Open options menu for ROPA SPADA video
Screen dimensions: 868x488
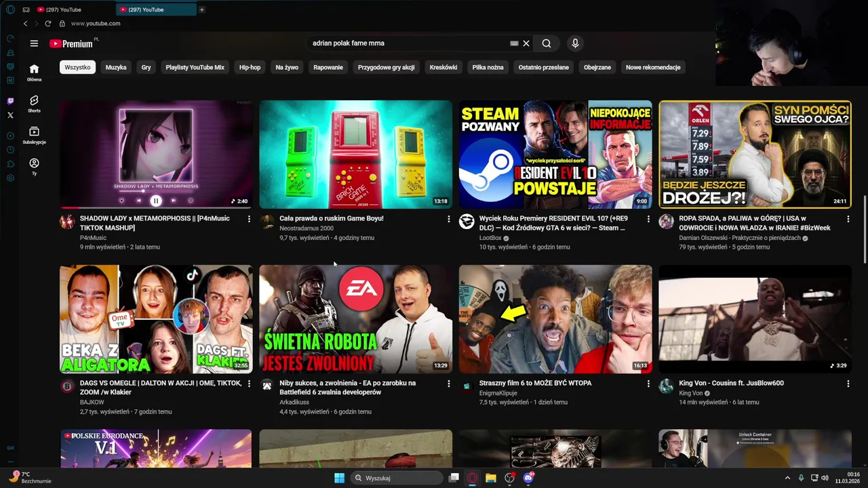(848, 219)
